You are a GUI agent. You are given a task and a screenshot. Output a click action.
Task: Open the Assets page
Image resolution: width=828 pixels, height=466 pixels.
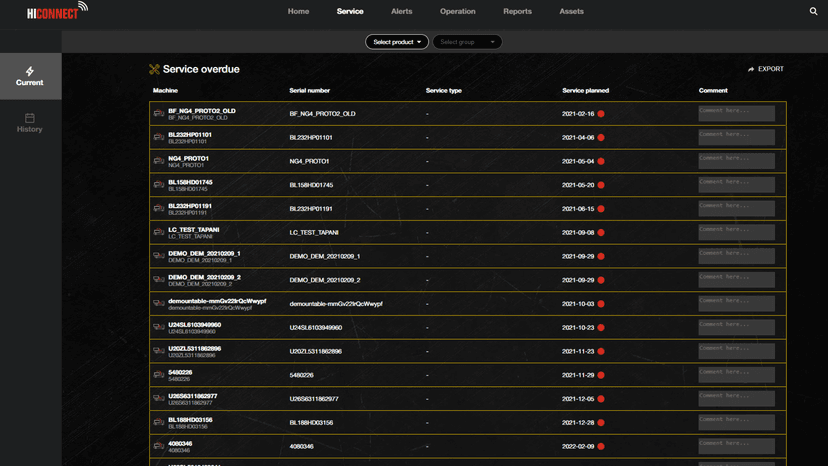tap(571, 12)
